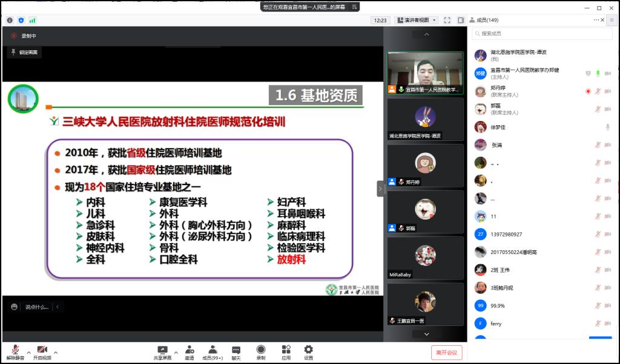Open the 成员(99+) members tab
Image resolution: width=620 pixels, height=364 pixels.
pos(213,352)
